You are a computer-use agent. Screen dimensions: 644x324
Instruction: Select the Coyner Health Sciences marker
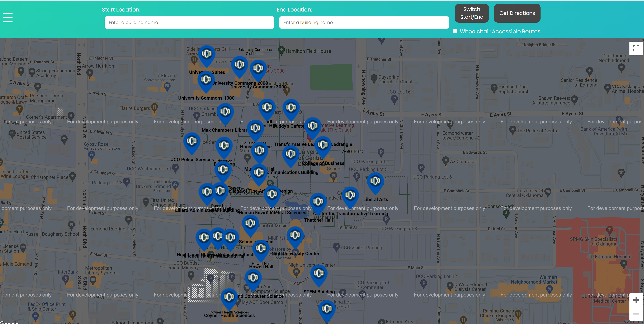(229, 297)
